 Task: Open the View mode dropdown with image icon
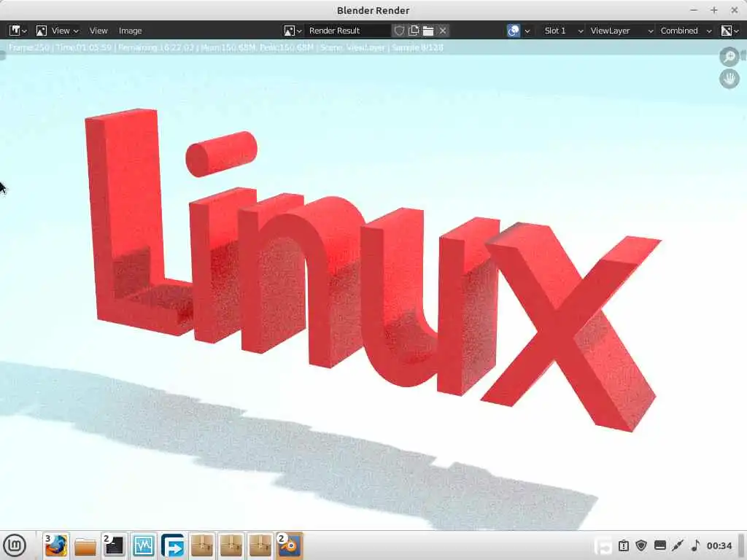pyautogui.click(x=58, y=31)
